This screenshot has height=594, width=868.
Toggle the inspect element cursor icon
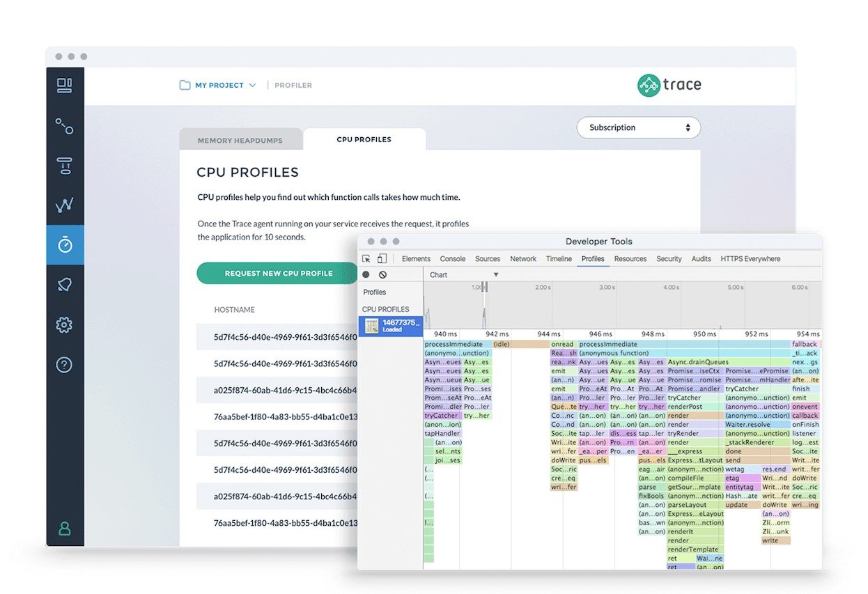[x=366, y=258]
